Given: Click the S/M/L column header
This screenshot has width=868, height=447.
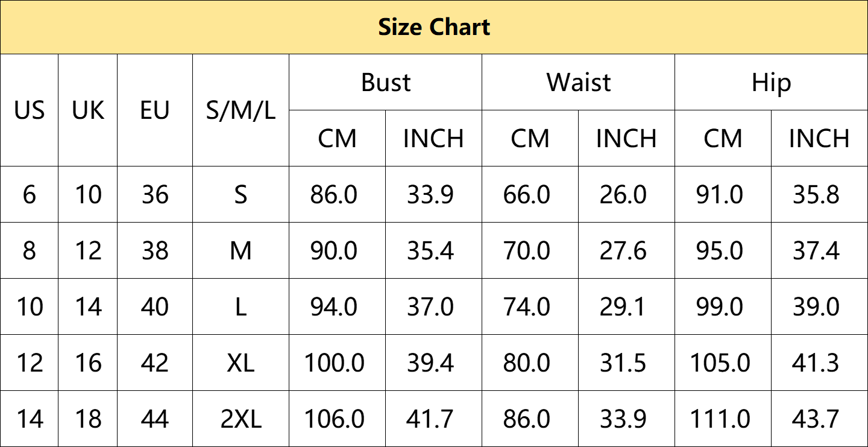Looking at the screenshot, I should coord(241,110).
